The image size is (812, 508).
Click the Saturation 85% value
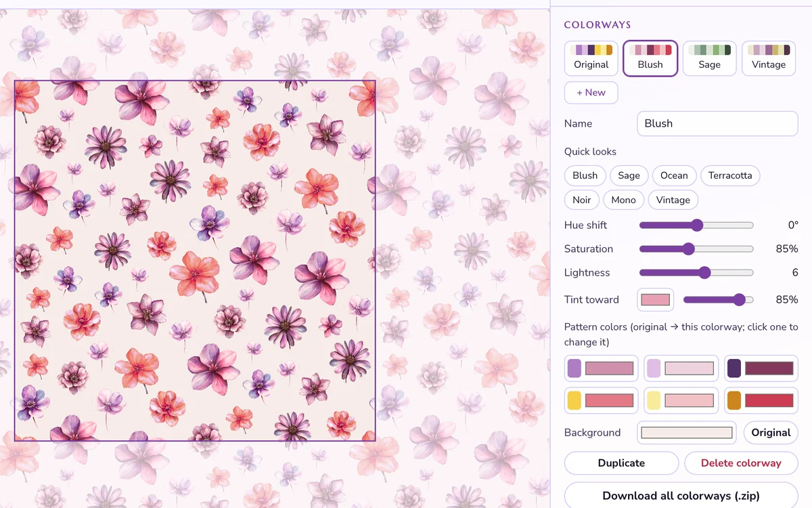point(787,249)
